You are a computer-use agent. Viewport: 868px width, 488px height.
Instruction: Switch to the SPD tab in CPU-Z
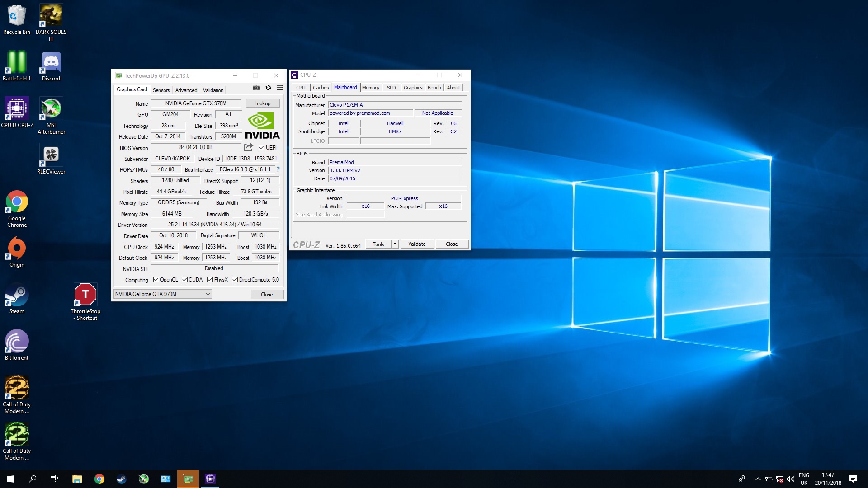coord(391,88)
